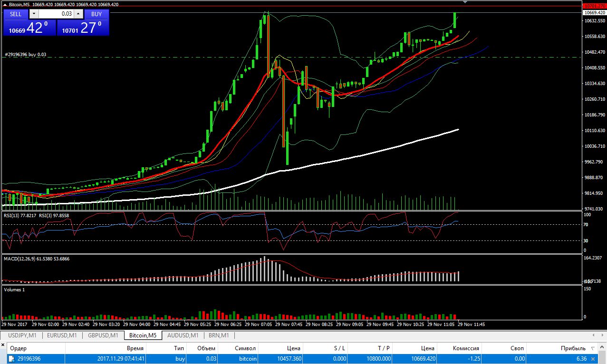
Task: Click the Прибыль column sort arrow
Action: (592, 348)
